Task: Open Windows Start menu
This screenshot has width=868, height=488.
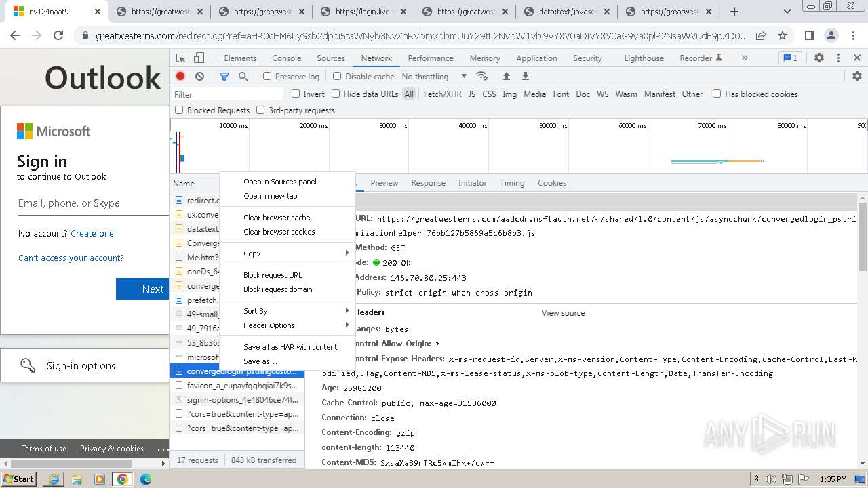Action: pos(18,479)
